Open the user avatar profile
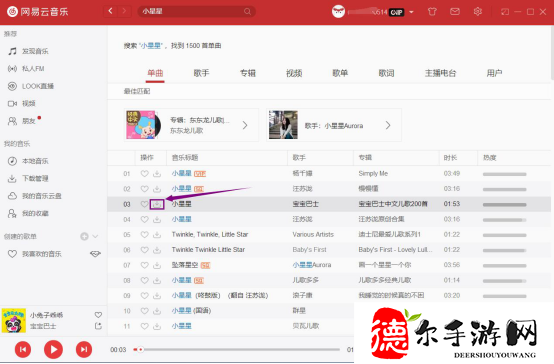This screenshot has height=364, width=554. 338,12
